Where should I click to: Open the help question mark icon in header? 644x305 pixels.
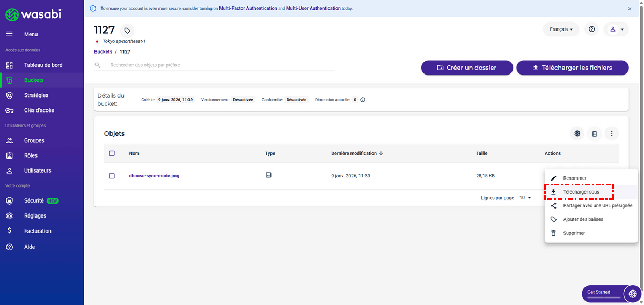click(591, 29)
